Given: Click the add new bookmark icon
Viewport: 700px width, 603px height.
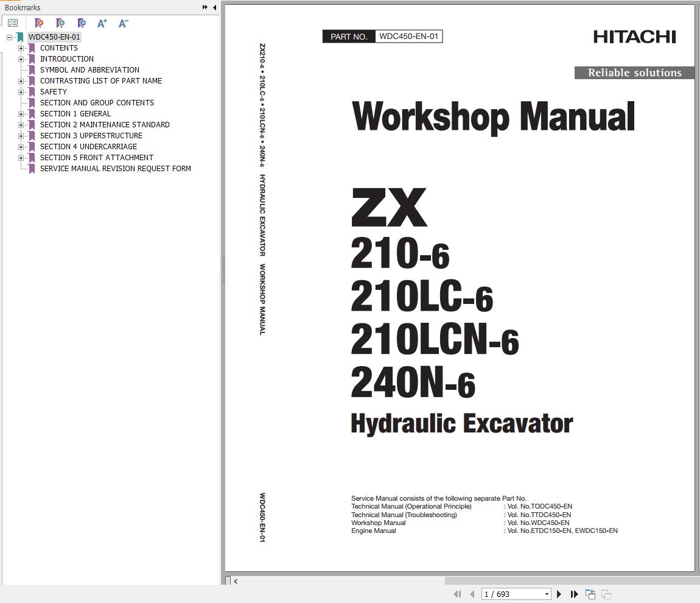Looking at the screenshot, I should [x=60, y=23].
